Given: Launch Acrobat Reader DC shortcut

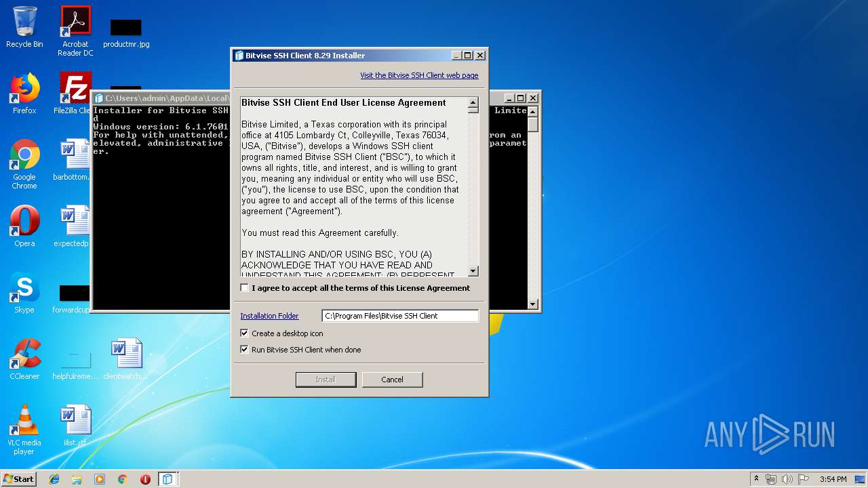Looking at the screenshot, I should [x=75, y=31].
